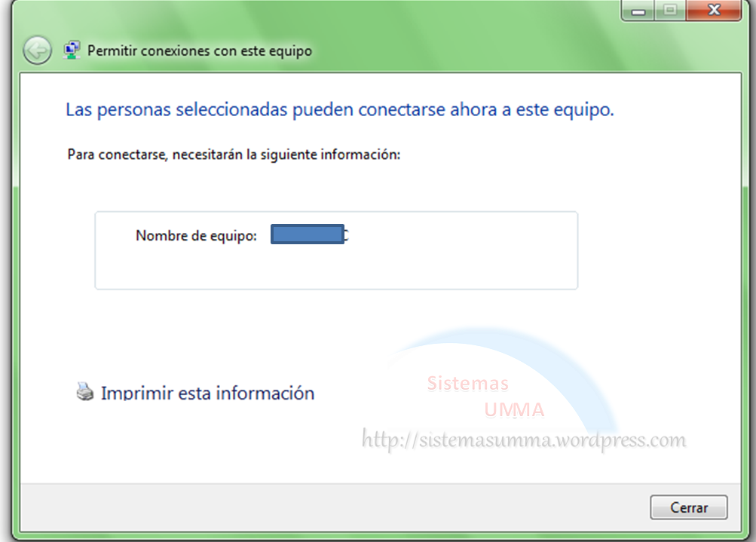Click the pink Sistemas watermark text
Image resolution: width=756 pixels, height=542 pixels.
point(467,384)
